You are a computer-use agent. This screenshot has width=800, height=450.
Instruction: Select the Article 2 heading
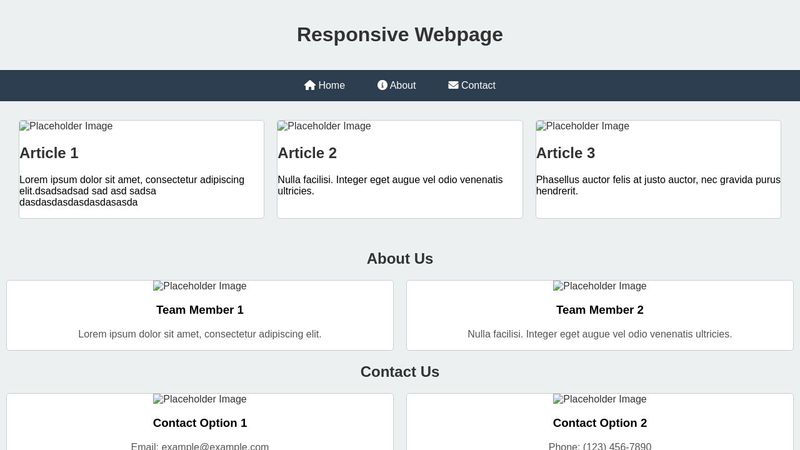pyautogui.click(x=307, y=153)
